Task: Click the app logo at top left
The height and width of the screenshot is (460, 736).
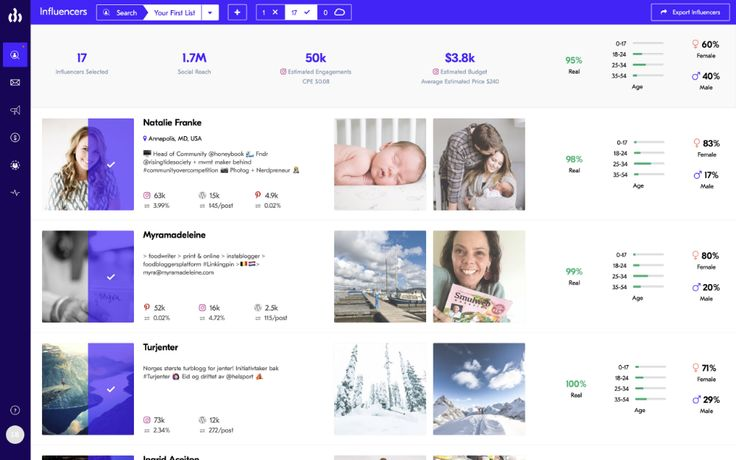Action: 15,15
